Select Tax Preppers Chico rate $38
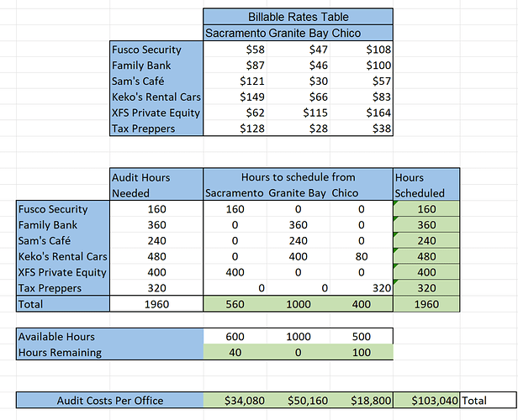The width and height of the screenshot is (518, 420). click(x=362, y=129)
